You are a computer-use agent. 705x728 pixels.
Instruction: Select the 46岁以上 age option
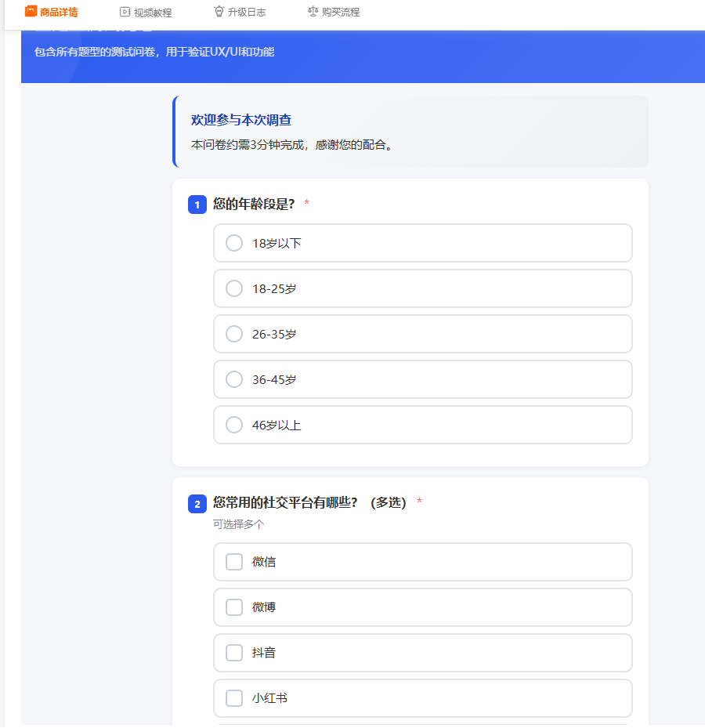tap(234, 425)
